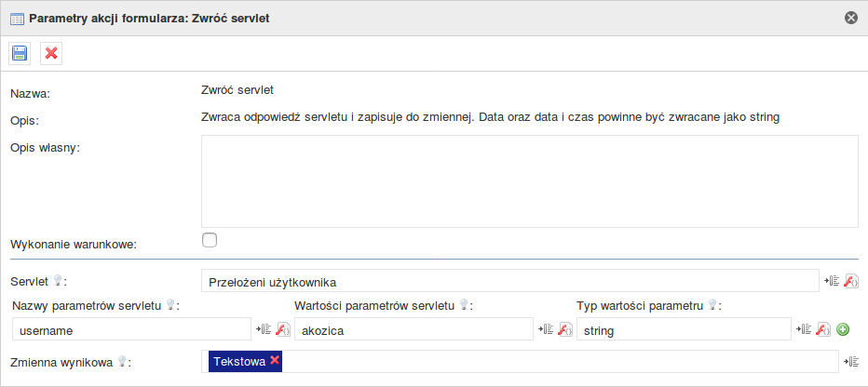Screen dimensions: 868x387
Task: Click the Przełożeni użytkownika servlet field
Action: 509,281
